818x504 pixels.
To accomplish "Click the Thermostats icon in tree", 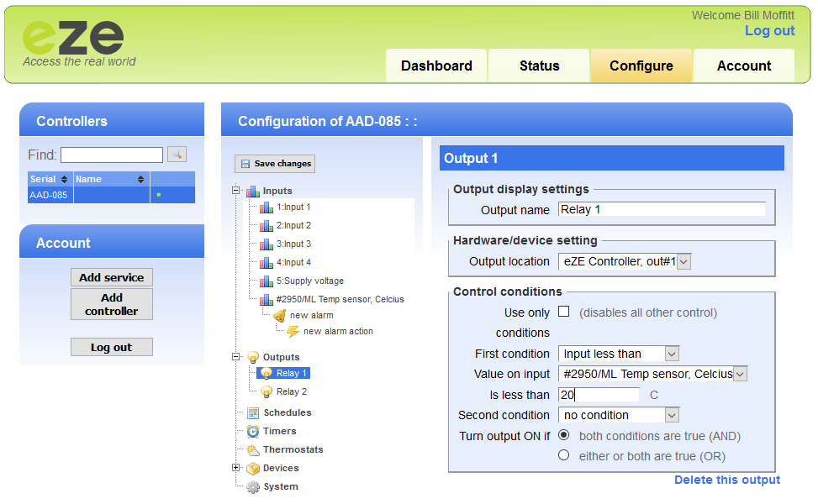I will pos(253,450).
